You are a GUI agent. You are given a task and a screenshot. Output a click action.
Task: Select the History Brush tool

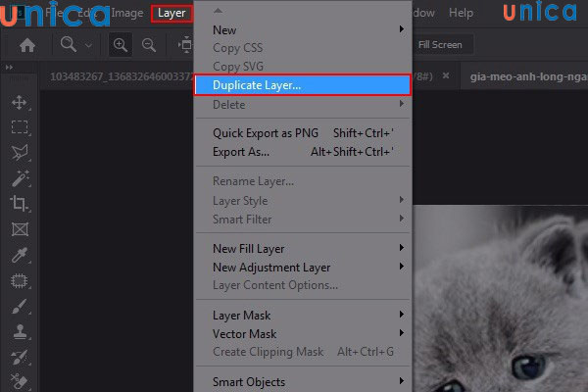[x=20, y=357]
